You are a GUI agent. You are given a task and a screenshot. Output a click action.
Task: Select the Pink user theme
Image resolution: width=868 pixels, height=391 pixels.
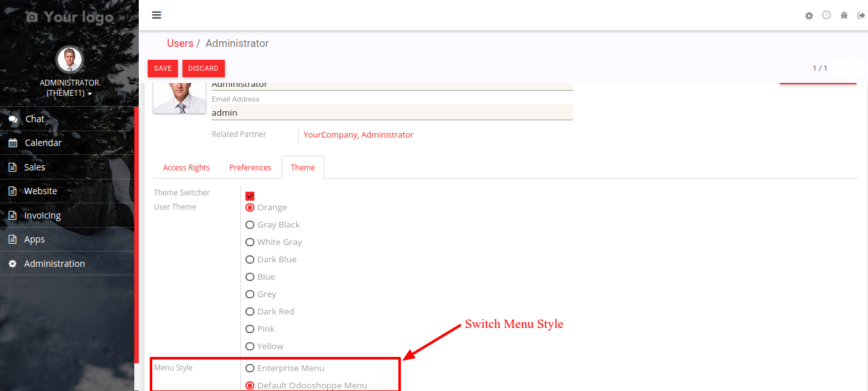point(250,329)
